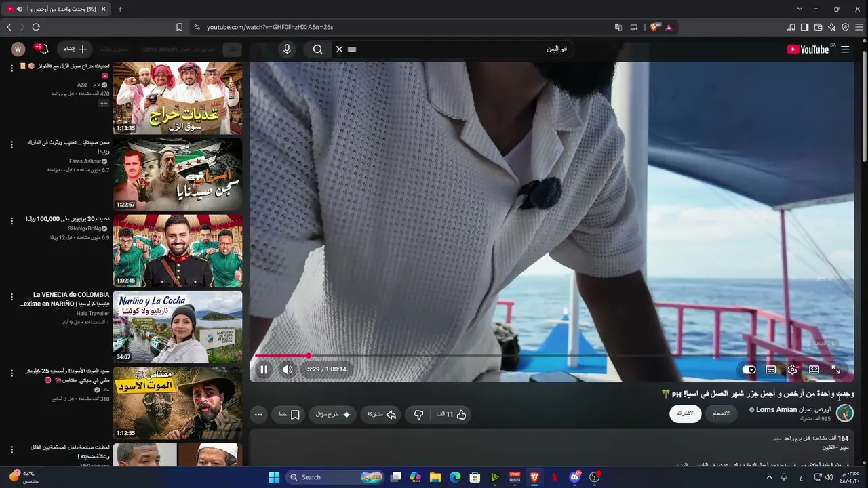Open Brave VPN shield icon
The width and height of the screenshot is (868, 488).
(x=846, y=27)
